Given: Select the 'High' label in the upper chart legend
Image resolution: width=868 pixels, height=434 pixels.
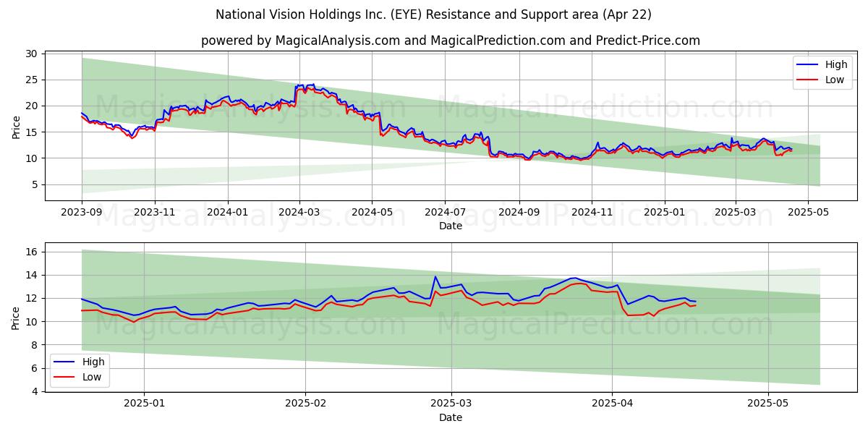Looking at the screenshot, I should [835, 64].
